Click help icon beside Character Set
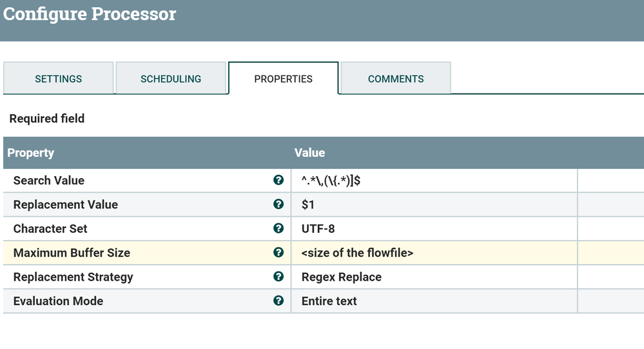The height and width of the screenshot is (349, 644). [x=278, y=228]
